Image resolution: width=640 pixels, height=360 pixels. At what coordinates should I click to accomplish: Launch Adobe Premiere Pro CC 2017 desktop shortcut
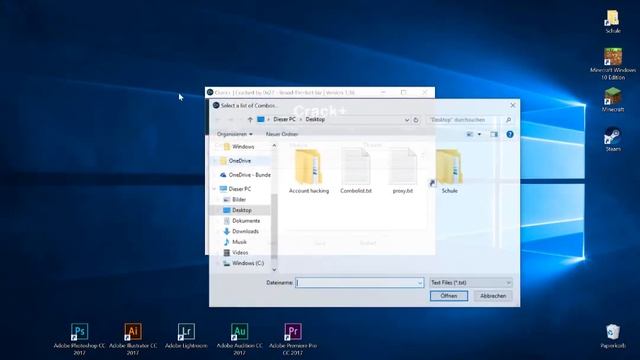(293, 338)
